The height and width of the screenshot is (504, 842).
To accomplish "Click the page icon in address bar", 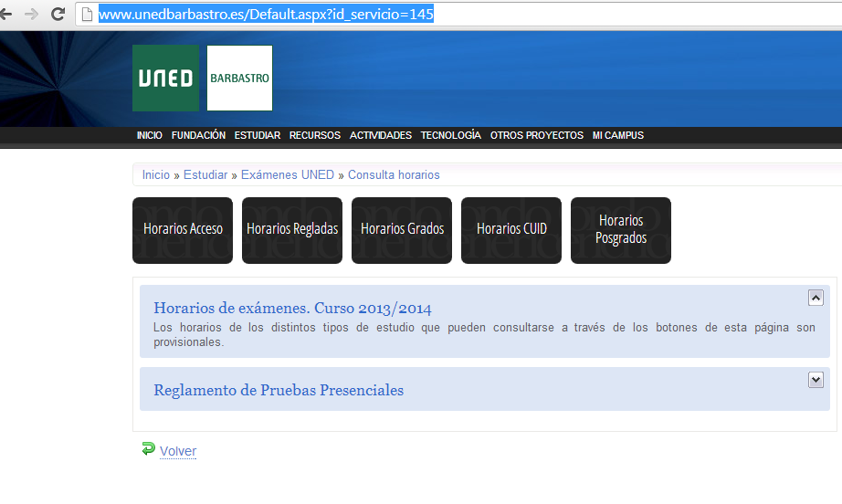I will (88, 15).
